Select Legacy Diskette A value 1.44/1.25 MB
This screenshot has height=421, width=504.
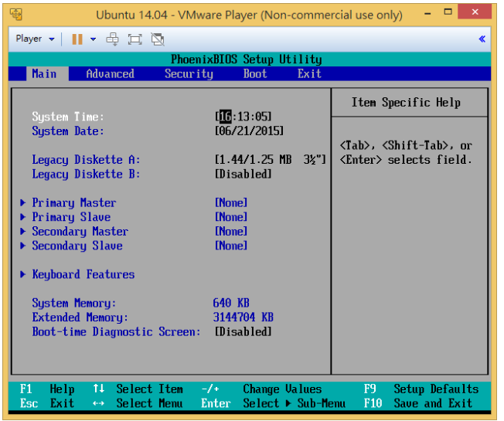(271, 159)
